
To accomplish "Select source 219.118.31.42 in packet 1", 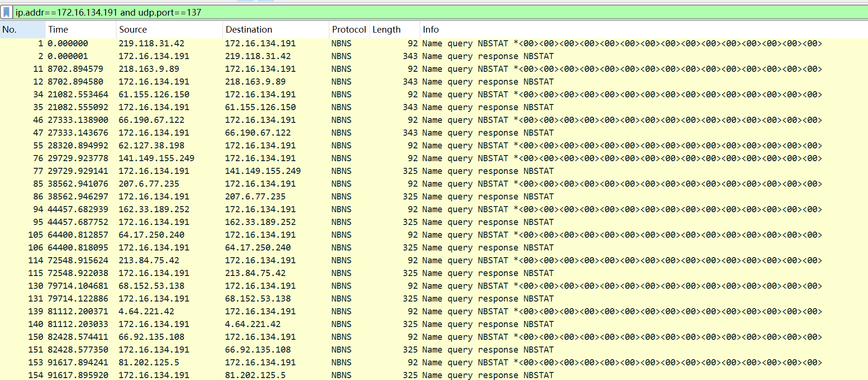I will tap(151, 43).
